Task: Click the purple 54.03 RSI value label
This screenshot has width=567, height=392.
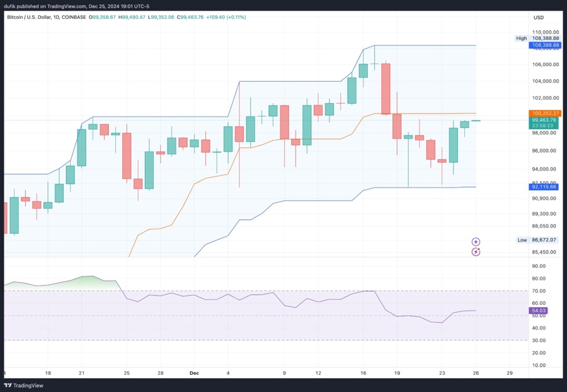Action: click(x=539, y=311)
